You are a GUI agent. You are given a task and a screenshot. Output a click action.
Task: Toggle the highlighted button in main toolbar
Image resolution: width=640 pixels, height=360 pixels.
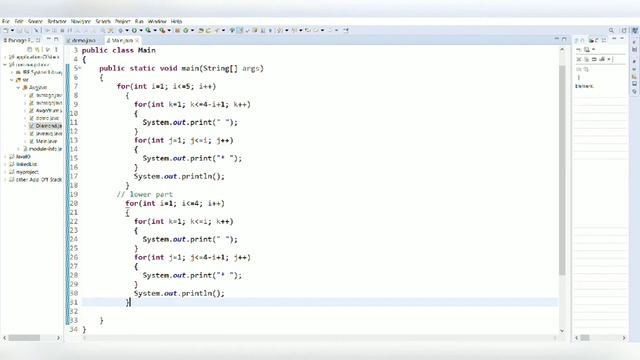[240, 30]
